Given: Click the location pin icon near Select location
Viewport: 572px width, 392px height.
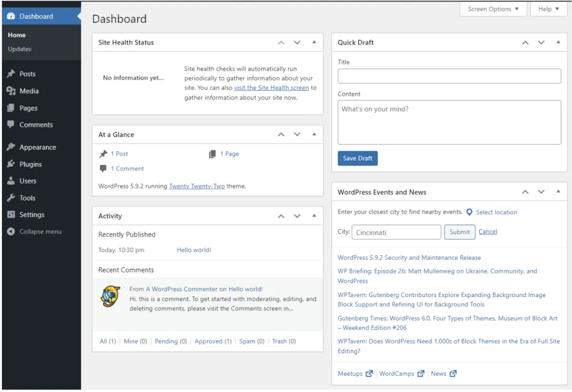Looking at the screenshot, I should point(470,212).
